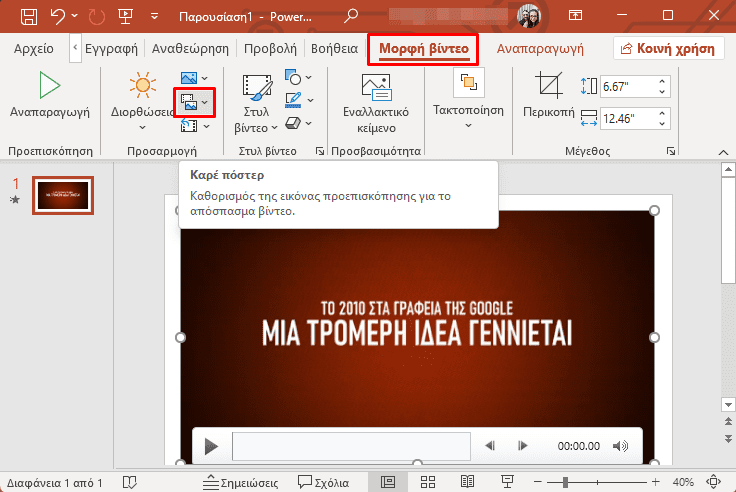
Task: Step video forward 0.25 seconds
Action: [x=522, y=446]
